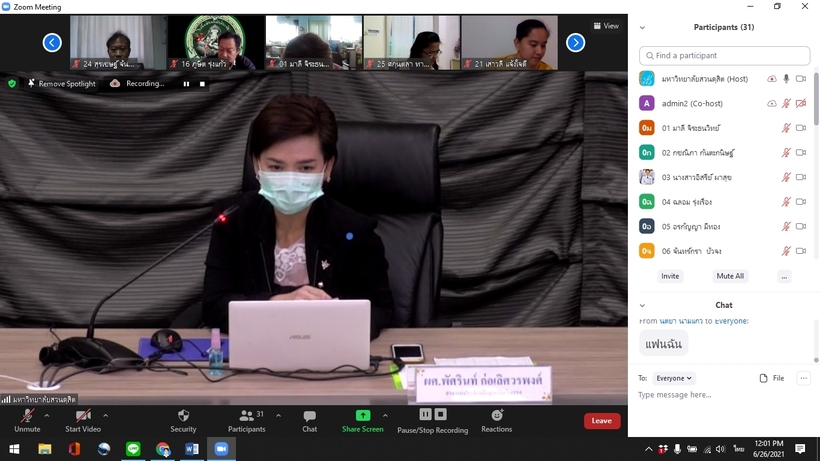The height and width of the screenshot is (461, 820).
Task: Collapse the Participants panel chevron
Action: (642, 28)
